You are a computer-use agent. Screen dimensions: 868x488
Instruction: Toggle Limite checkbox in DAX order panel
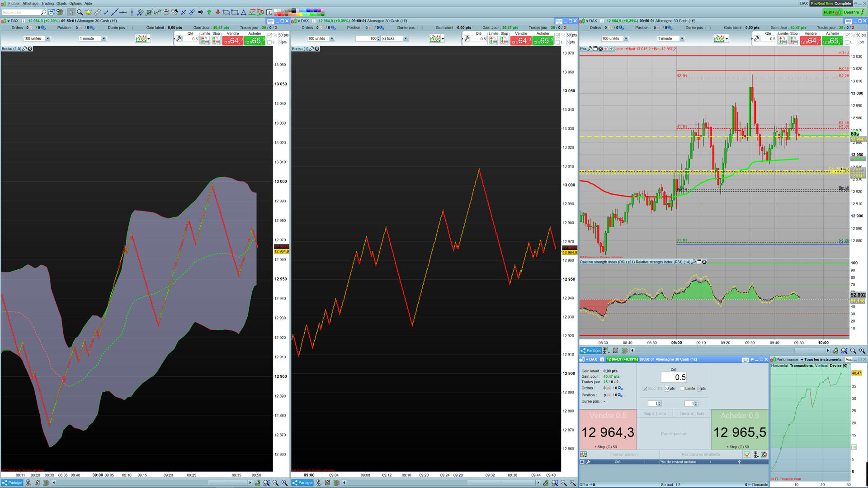pos(682,389)
